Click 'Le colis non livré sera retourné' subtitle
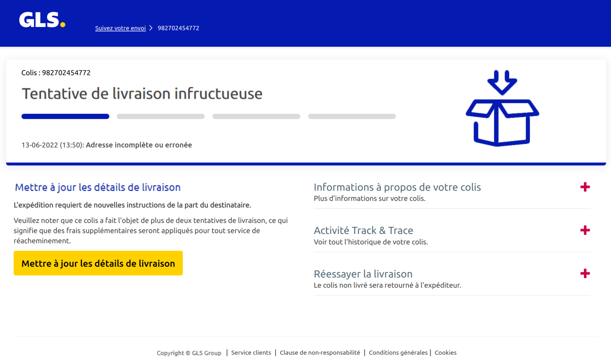This screenshot has height=364, width=611. pyautogui.click(x=387, y=285)
